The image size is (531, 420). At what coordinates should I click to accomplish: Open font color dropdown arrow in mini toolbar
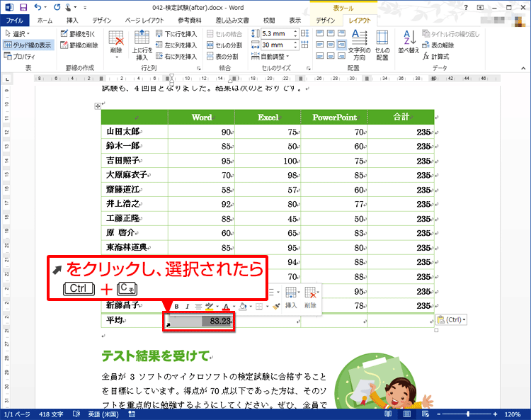point(234,307)
